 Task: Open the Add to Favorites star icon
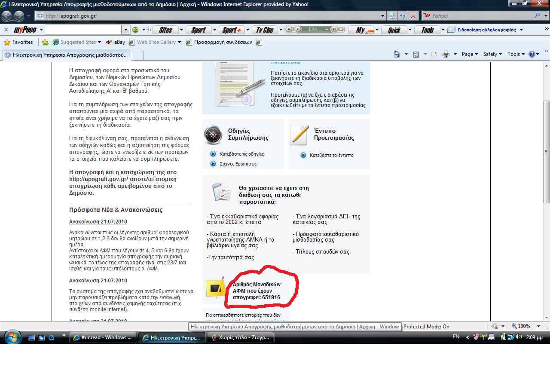pos(45,42)
